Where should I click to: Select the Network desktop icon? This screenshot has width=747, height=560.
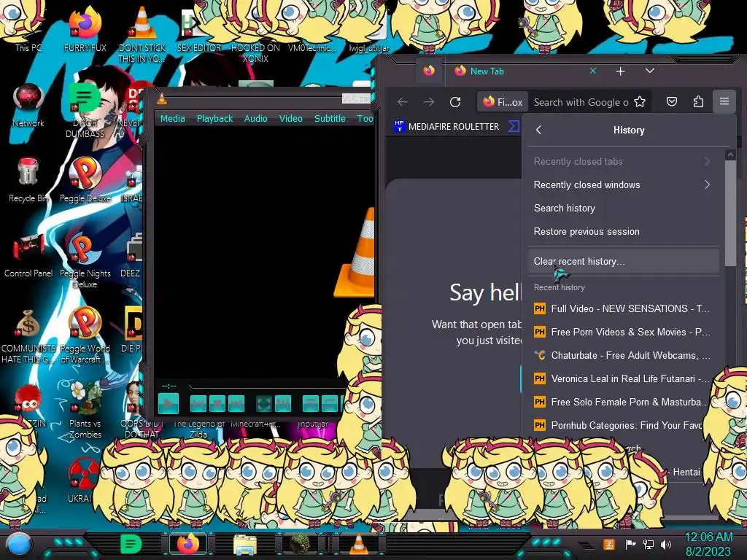(28, 105)
